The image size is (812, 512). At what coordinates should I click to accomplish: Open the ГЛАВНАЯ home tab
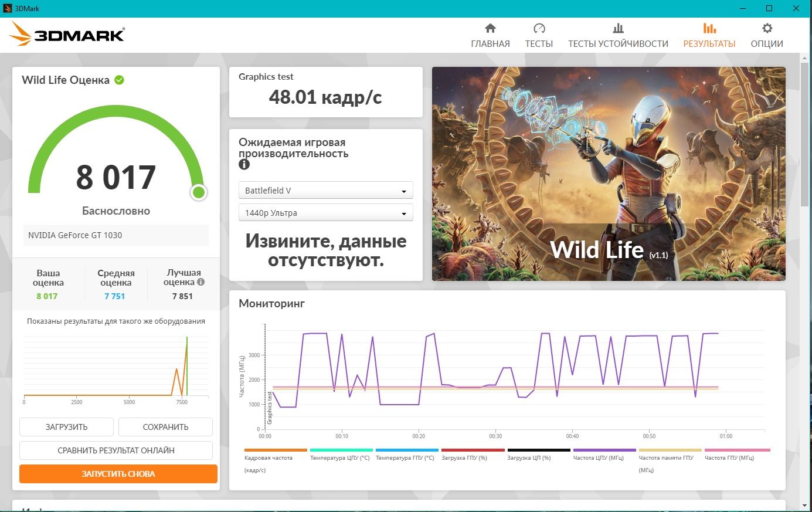point(490,36)
